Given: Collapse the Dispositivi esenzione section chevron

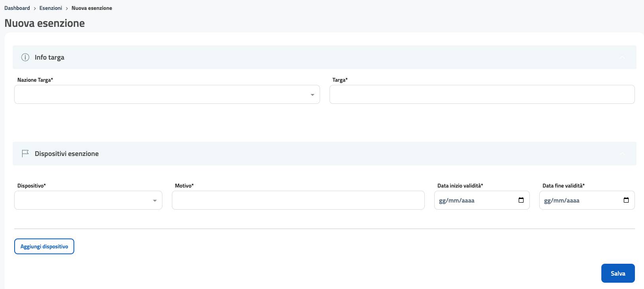Looking at the screenshot, I should point(622,154).
